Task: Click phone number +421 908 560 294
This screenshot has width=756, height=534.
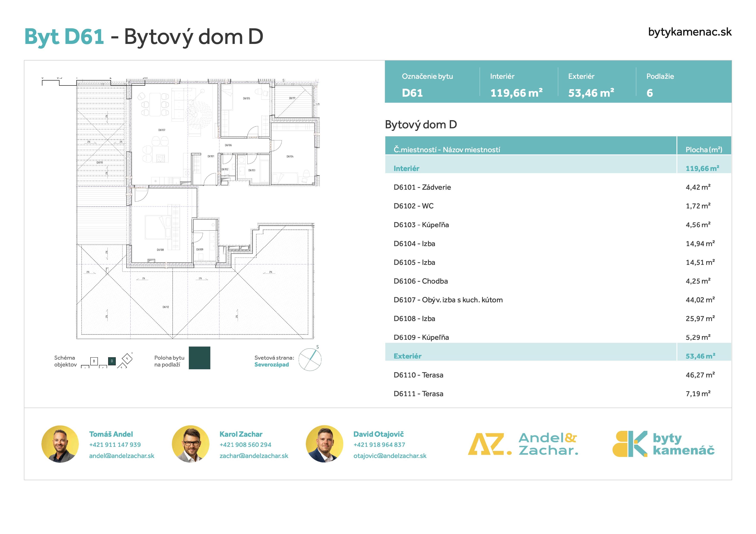Action: tap(245, 444)
